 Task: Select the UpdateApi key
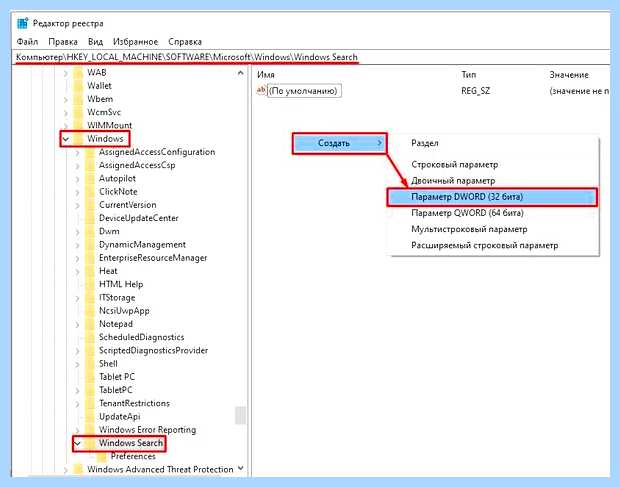tap(119, 417)
